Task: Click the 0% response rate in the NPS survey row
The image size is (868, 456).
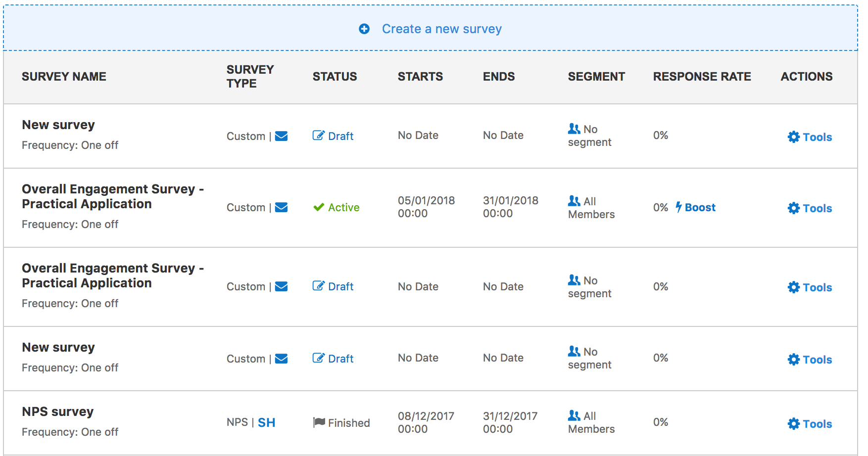Action: (661, 422)
